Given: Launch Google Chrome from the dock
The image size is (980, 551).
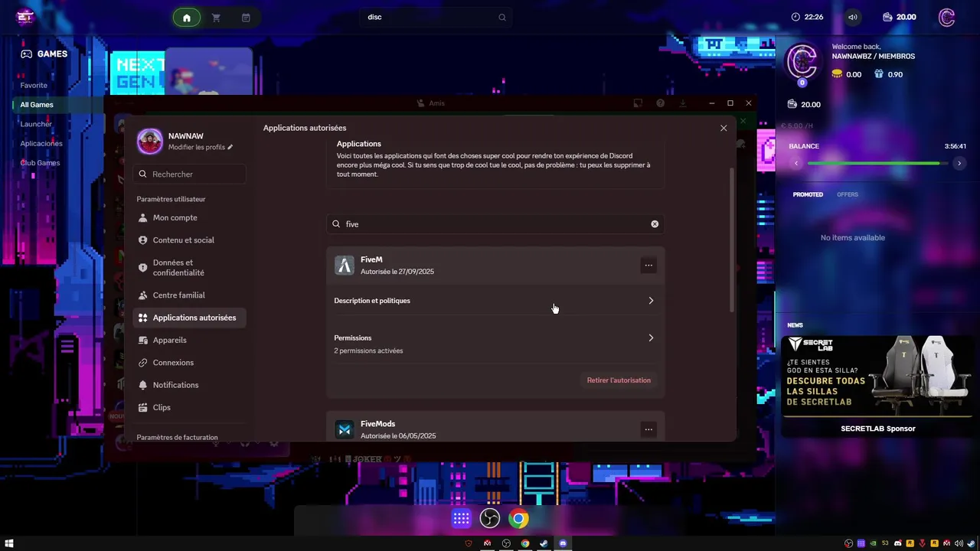Looking at the screenshot, I should [x=518, y=519].
